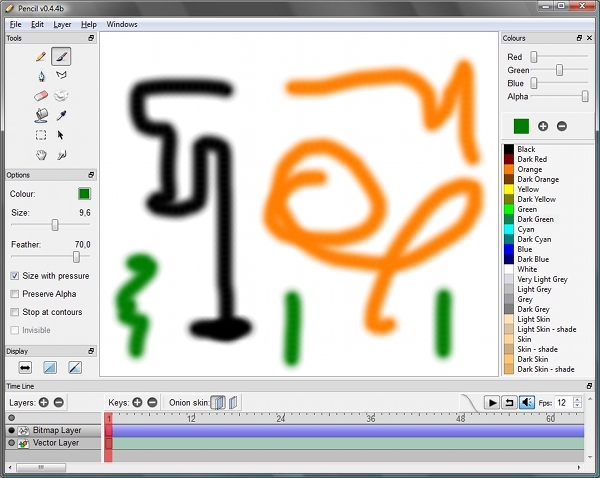Uncheck Size with pressure checkbox
This screenshot has width=600, height=478.
tap(15, 276)
